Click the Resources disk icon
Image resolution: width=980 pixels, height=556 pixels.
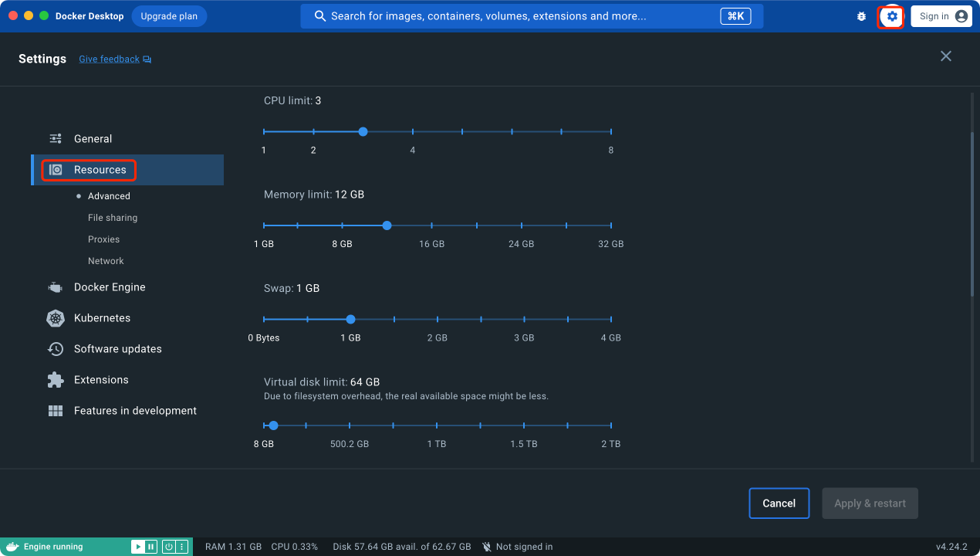click(x=56, y=170)
